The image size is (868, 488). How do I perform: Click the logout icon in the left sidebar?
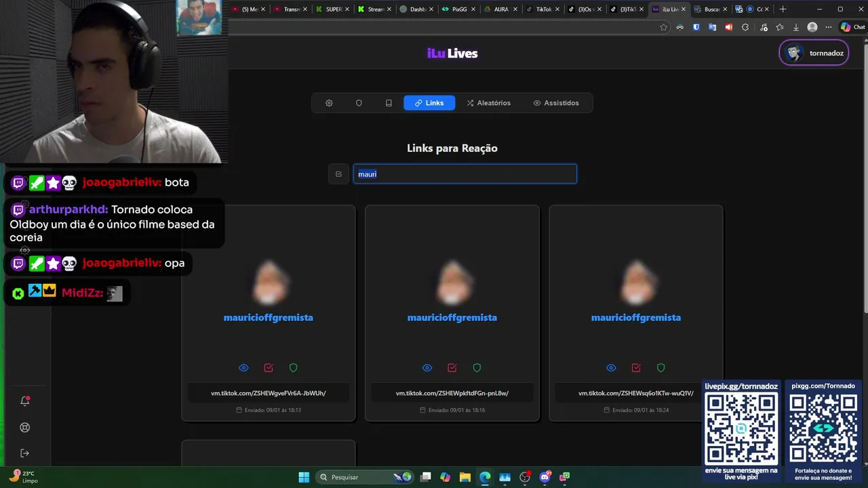(25, 453)
